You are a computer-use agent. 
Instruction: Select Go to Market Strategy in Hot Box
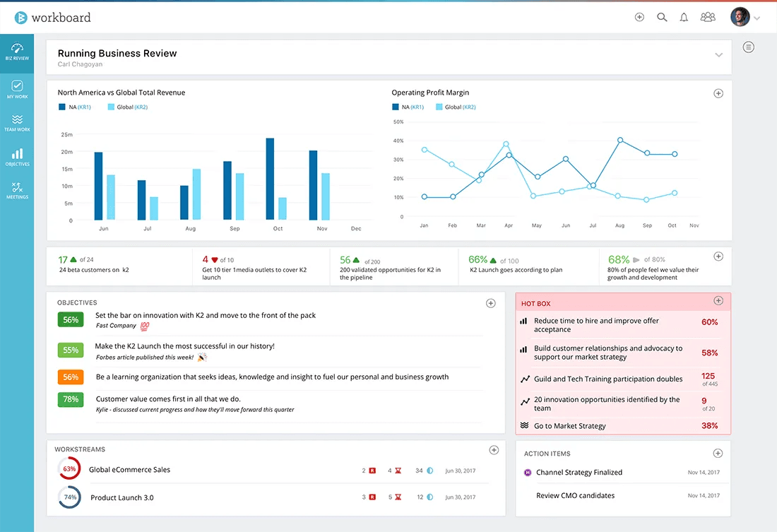tap(569, 425)
